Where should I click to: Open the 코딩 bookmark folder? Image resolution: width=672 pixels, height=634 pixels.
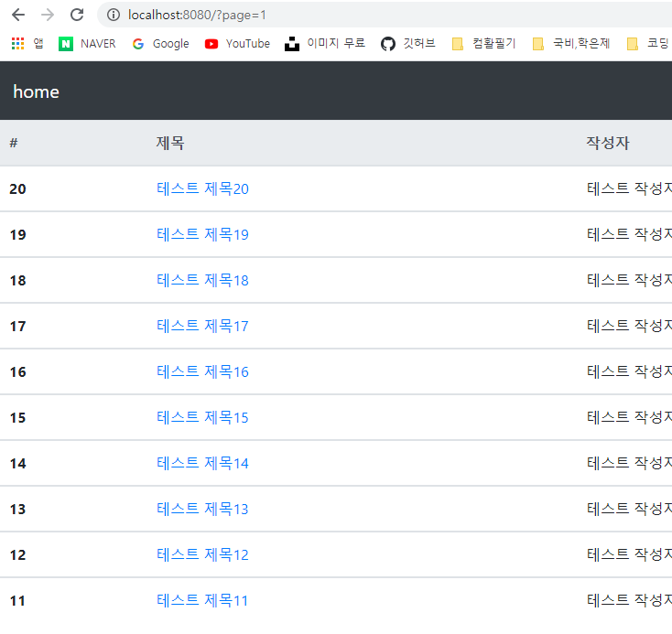648,44
